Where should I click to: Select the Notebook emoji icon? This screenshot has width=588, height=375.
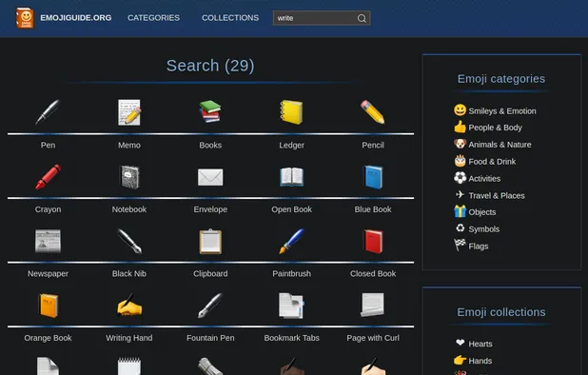(129, 177)
